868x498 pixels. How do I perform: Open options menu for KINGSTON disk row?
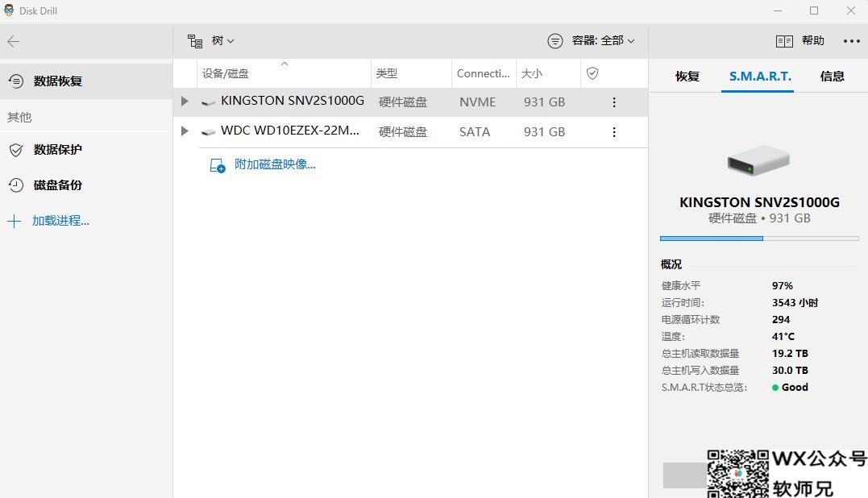(x=614, y=102)
